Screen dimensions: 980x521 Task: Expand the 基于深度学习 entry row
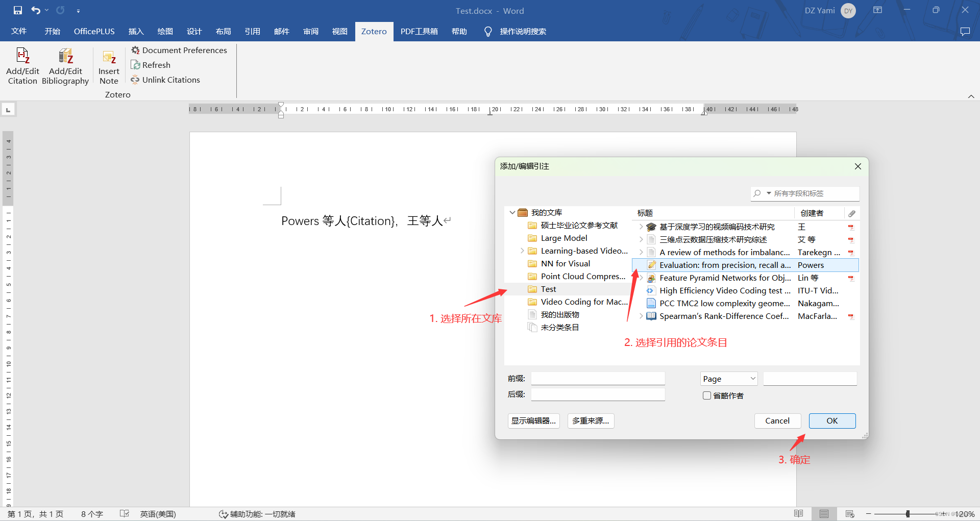(641, 227)
